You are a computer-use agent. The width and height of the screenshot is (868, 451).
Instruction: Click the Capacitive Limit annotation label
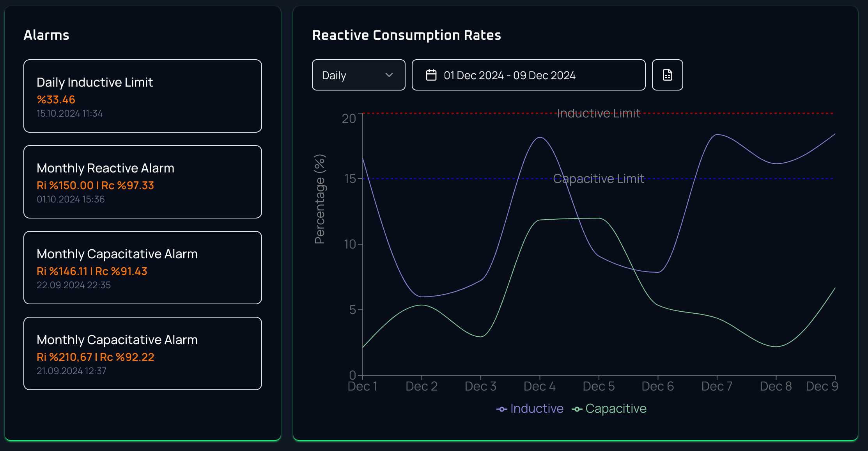coord(599,179)
